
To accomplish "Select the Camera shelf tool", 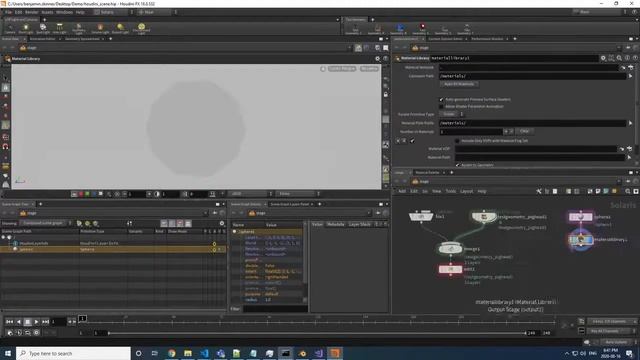I will [10, 29].
